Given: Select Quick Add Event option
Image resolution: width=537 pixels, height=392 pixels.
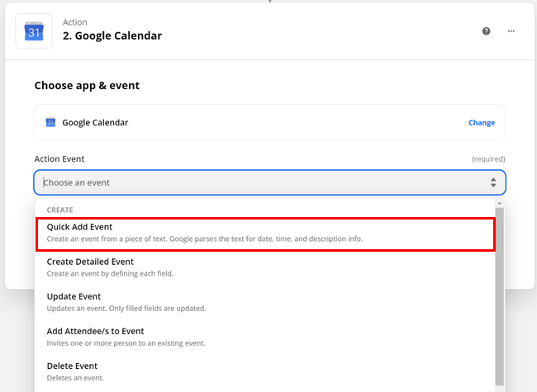Looking at the screenshot, I should [x=265, y=233].
